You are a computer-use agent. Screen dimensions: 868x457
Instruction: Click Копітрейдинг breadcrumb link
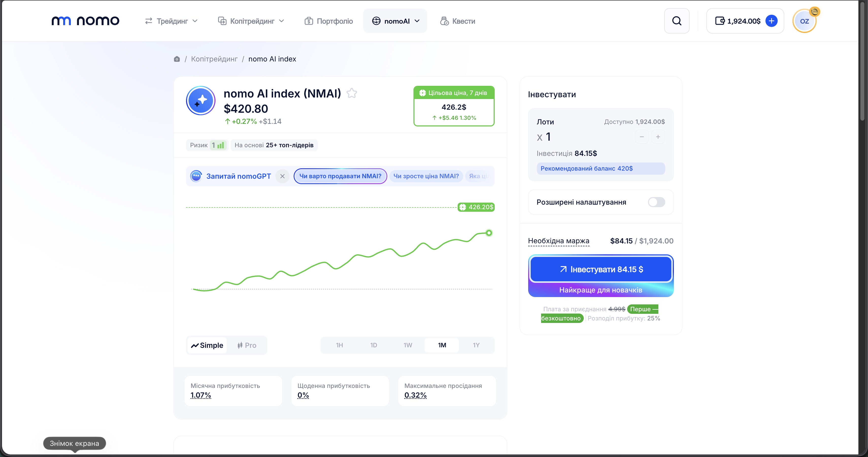tap(214, 59)
